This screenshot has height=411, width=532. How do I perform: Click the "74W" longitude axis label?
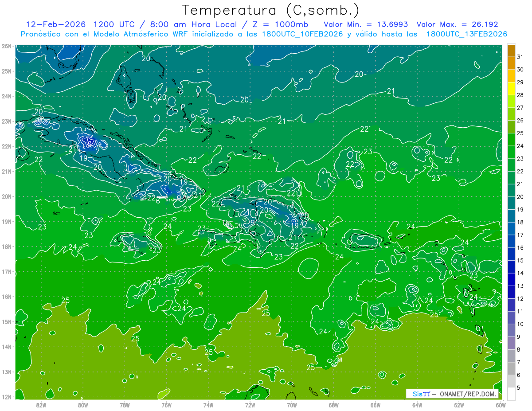pos(208,405)
